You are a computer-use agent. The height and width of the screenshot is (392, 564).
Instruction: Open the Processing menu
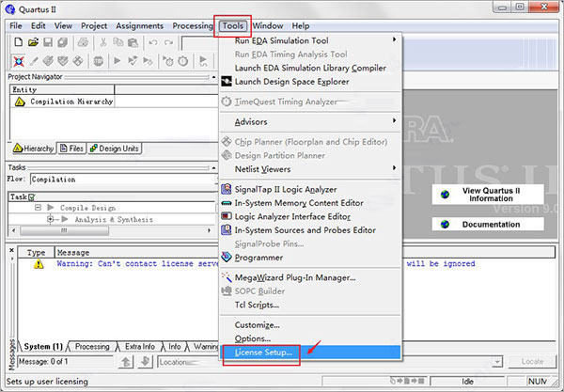[x=193, y=26]
